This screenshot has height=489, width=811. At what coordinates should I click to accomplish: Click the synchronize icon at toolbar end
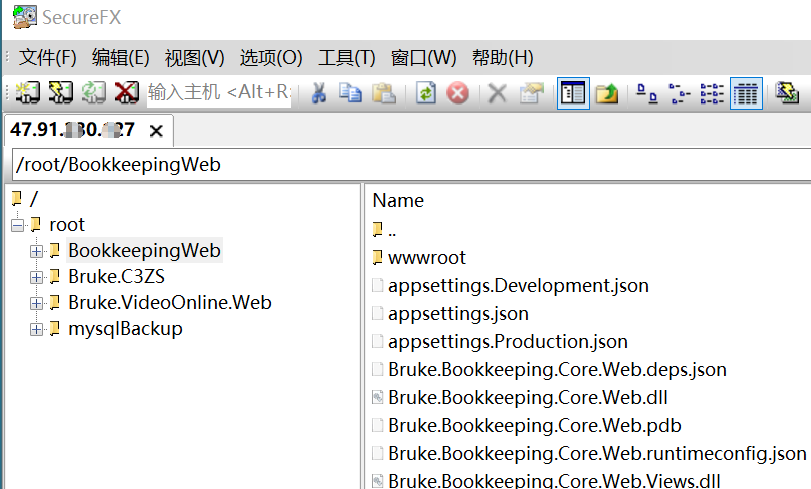tap(788, 93)
